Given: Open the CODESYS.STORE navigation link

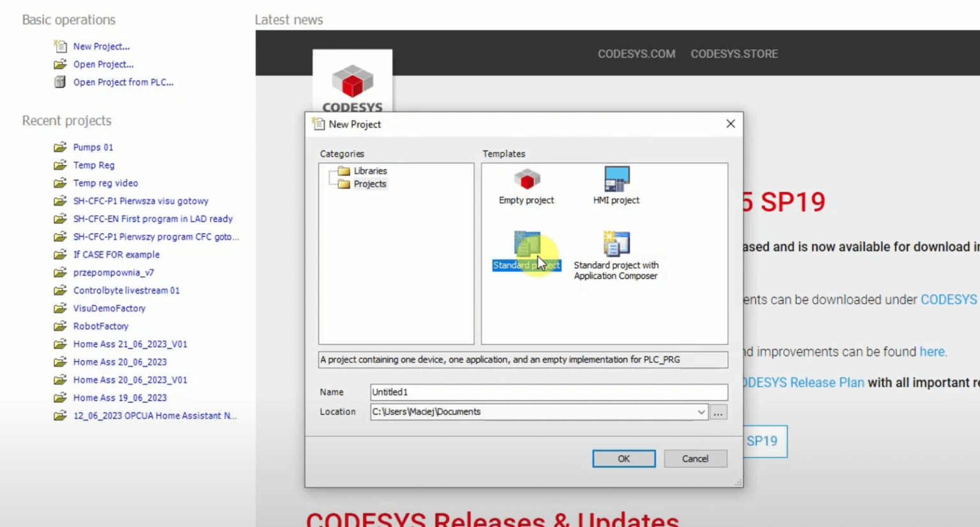Looking at the screenshot, I should tap(734, 54).
